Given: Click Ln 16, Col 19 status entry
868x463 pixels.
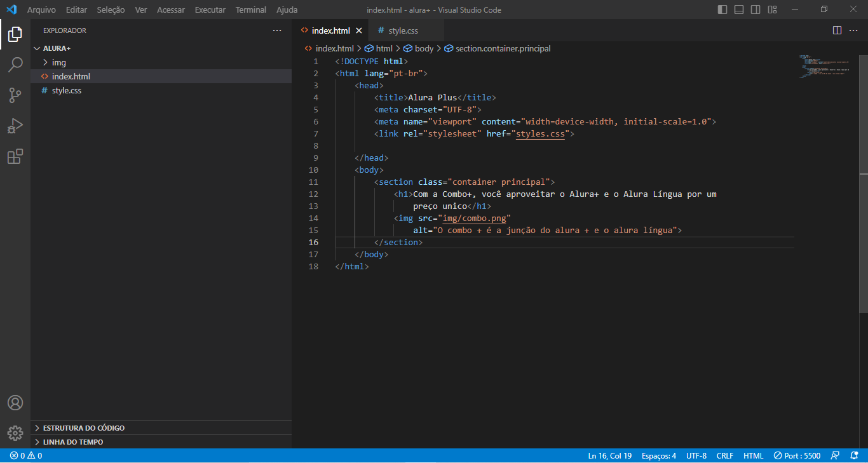Looking at the screenshot, I should [610, 456].
